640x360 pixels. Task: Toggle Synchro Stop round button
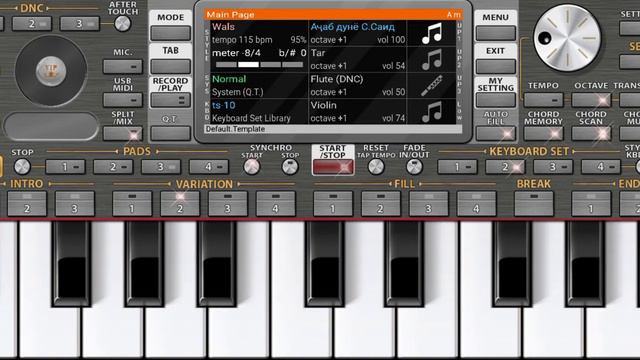point(290,167)
